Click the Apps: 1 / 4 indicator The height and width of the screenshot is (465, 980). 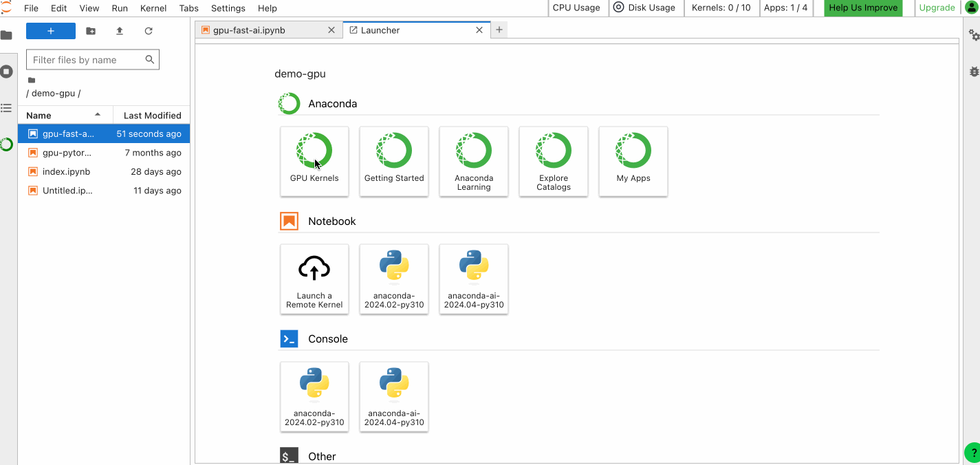click(x=785, y=8)
